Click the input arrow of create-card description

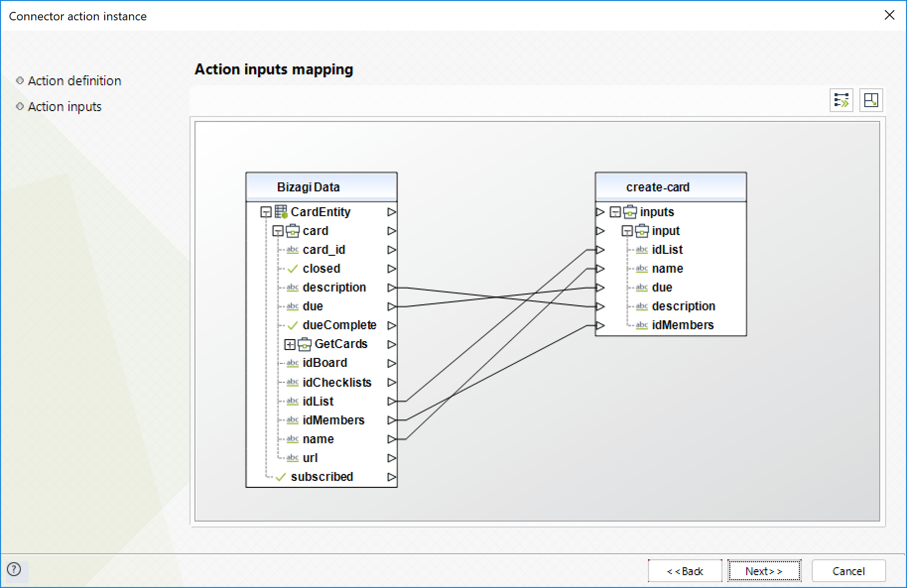(600, 306)
